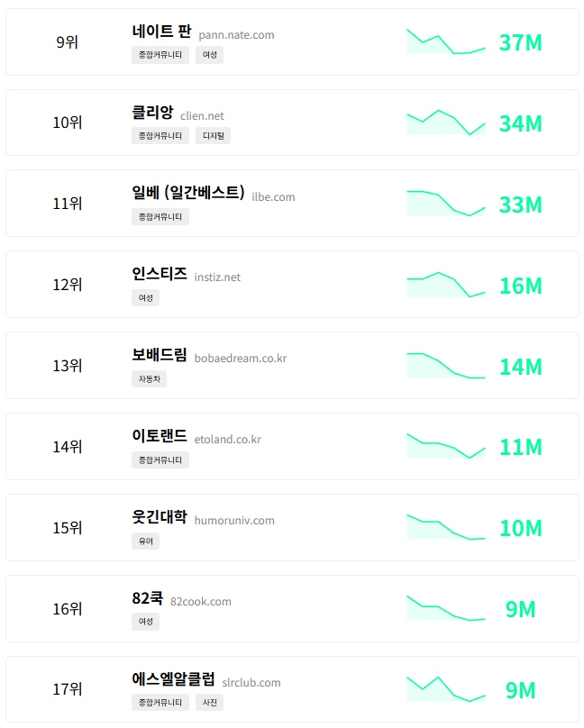Click the humoruniv.com domain link
584x728 pixels.
click(234, 521)
